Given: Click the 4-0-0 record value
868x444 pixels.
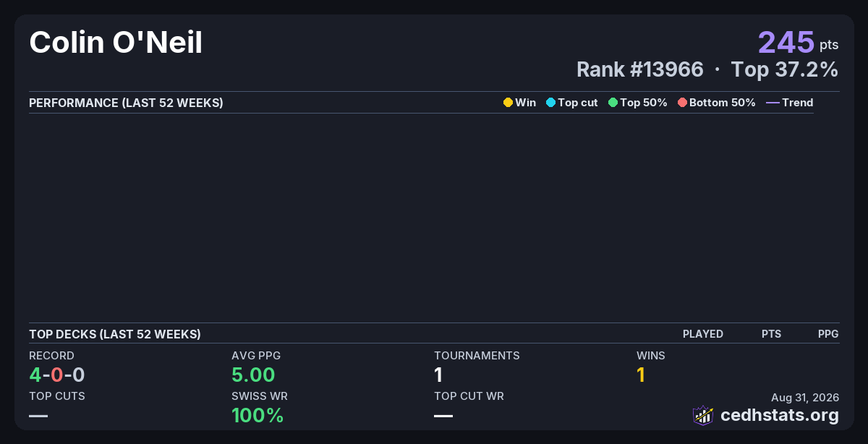Looking at the screenshot, I should tap(57, 375).
